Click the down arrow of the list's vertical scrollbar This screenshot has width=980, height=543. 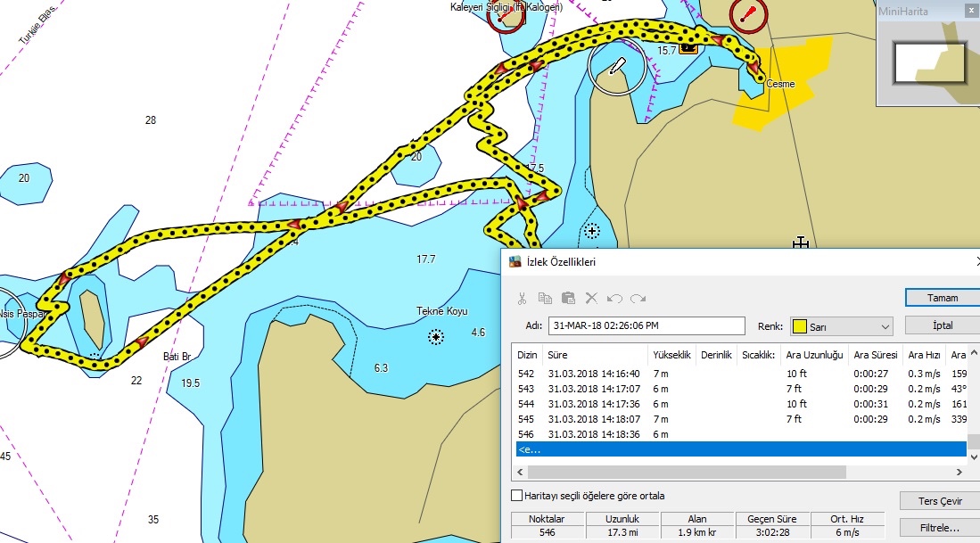click(973, 457)
